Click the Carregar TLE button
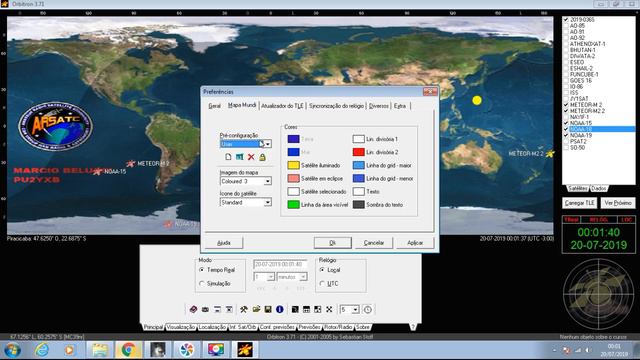Viewport: 640px width, 360px height. pos(580,203)
